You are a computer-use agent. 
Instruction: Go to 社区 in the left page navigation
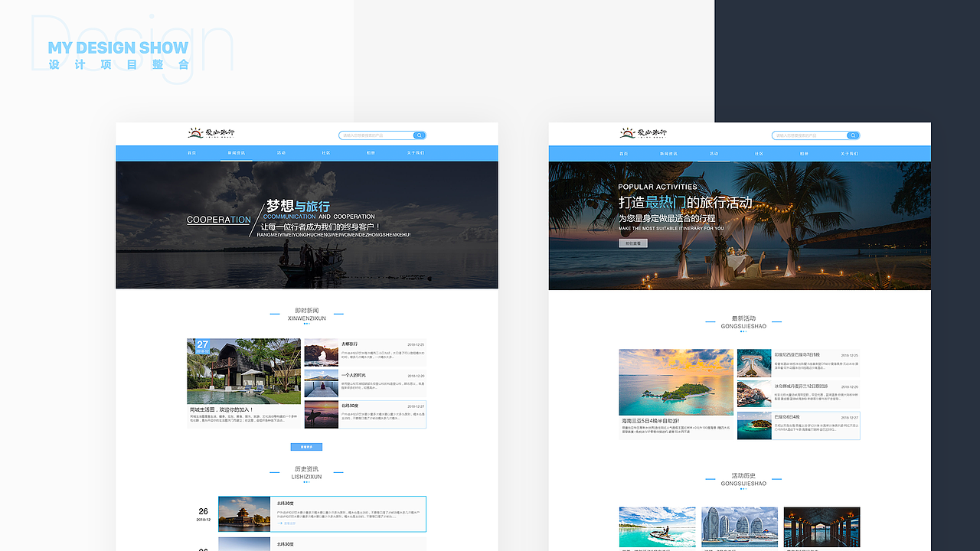(325, 153)
